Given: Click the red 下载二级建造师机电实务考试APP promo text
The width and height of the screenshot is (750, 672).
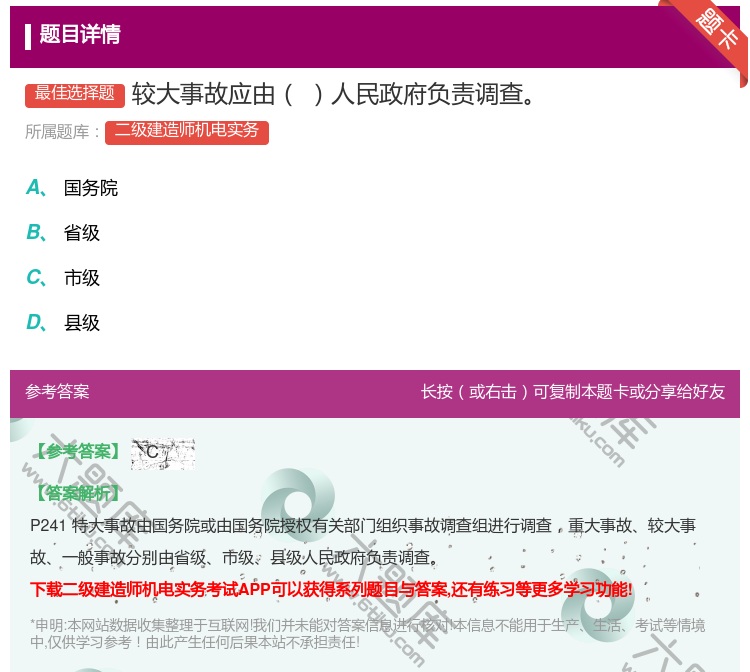Looking at the screenshot, I should click(x=331, y=589).
